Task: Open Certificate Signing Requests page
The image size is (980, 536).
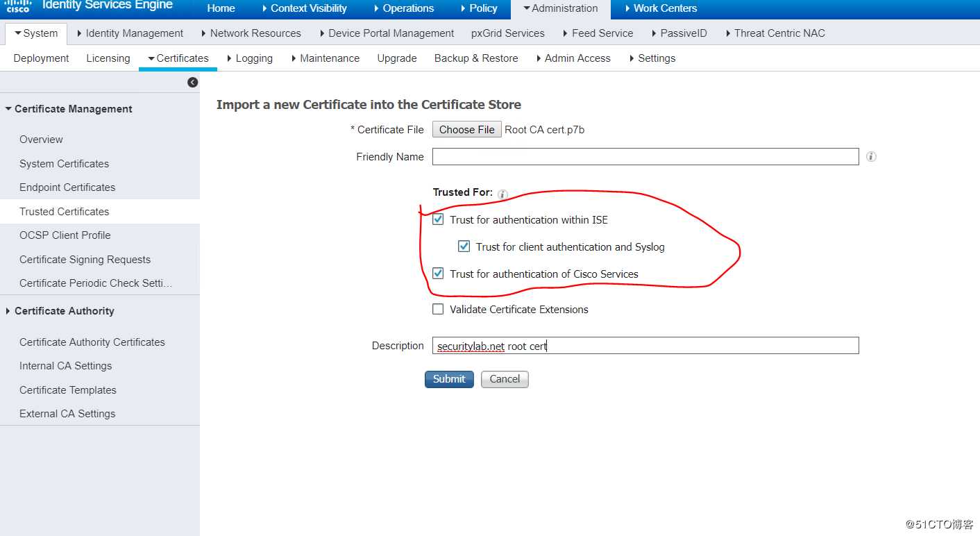Action: tap(85, 260)
